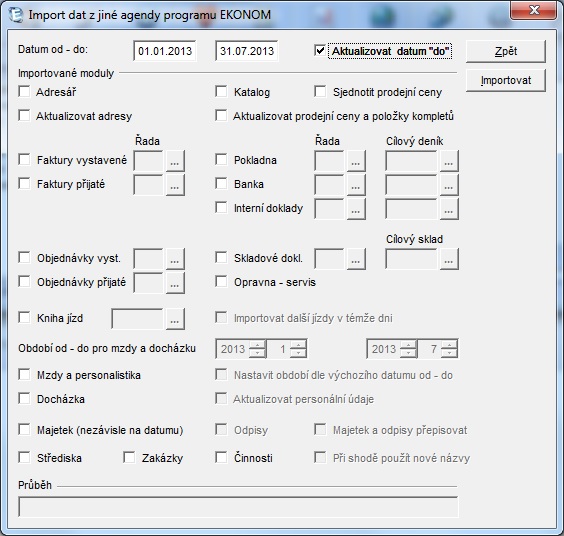
Task: Check the Docházka checkbox
Action: [24, 399]
